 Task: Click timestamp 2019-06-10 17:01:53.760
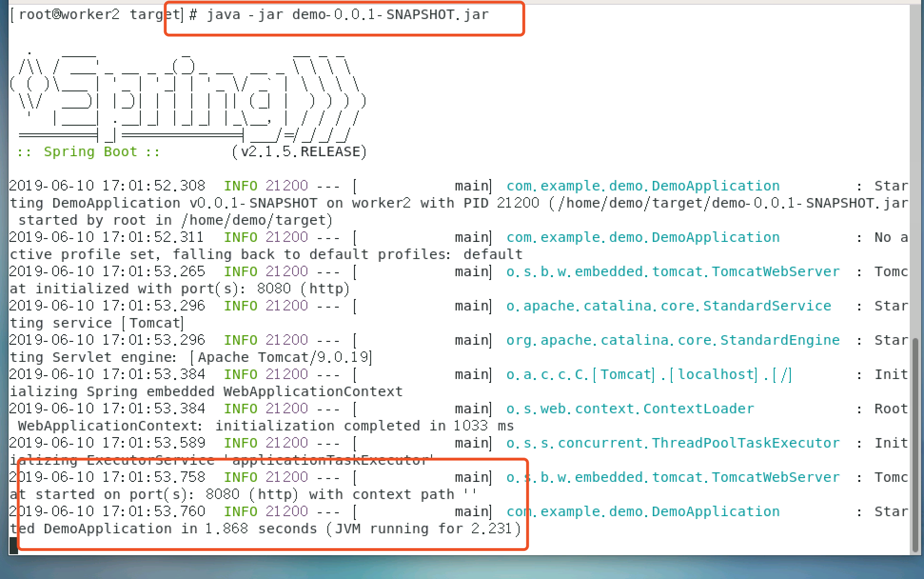108,511
